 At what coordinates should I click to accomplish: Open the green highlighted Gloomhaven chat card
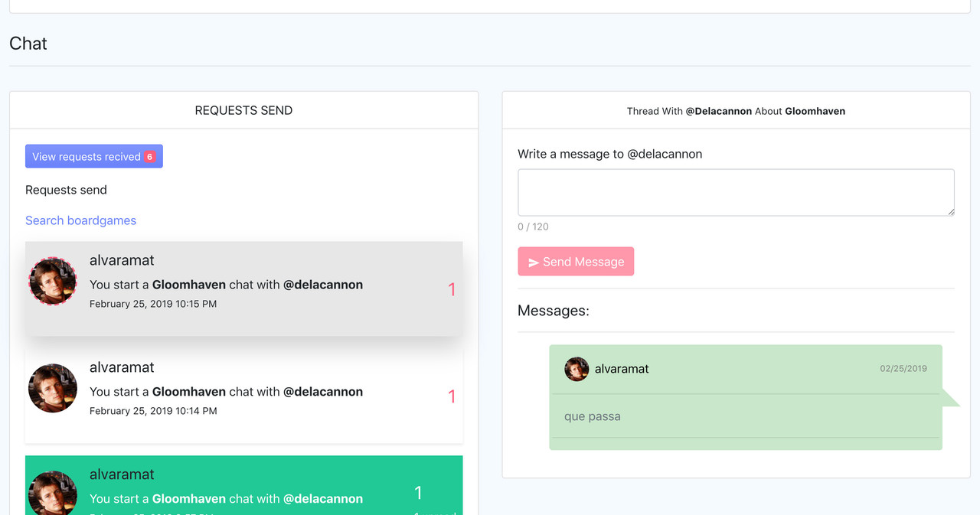[x=244, y=485]
